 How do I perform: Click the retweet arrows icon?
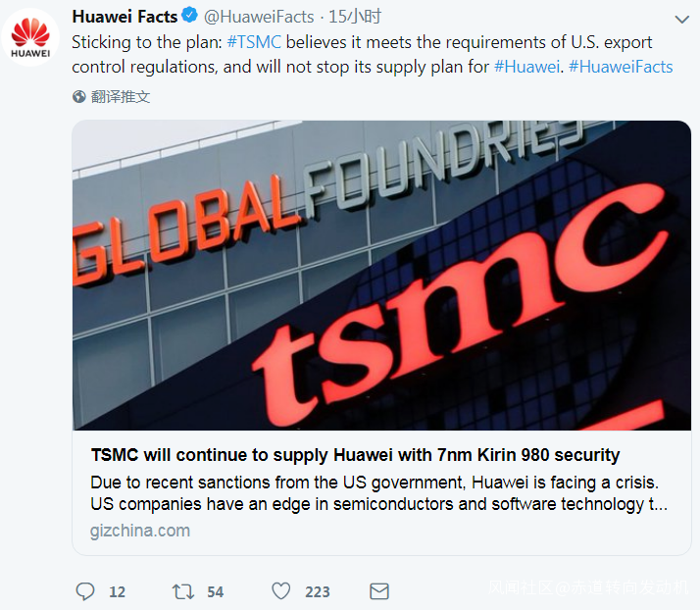(182, 591)
